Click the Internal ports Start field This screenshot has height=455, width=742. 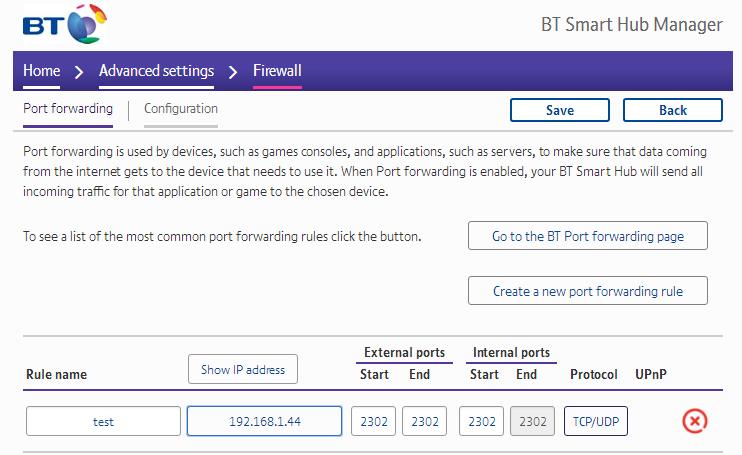pos(481,421)
